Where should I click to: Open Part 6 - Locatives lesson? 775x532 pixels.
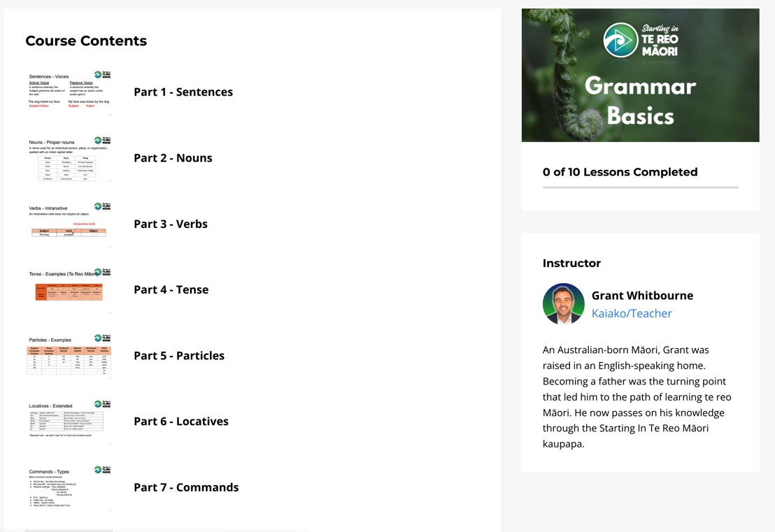pyautogui.click(x=181, y=422)
